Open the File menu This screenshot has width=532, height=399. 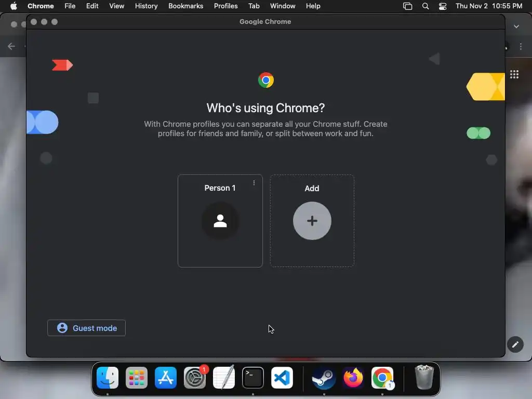tap(70, 6)
